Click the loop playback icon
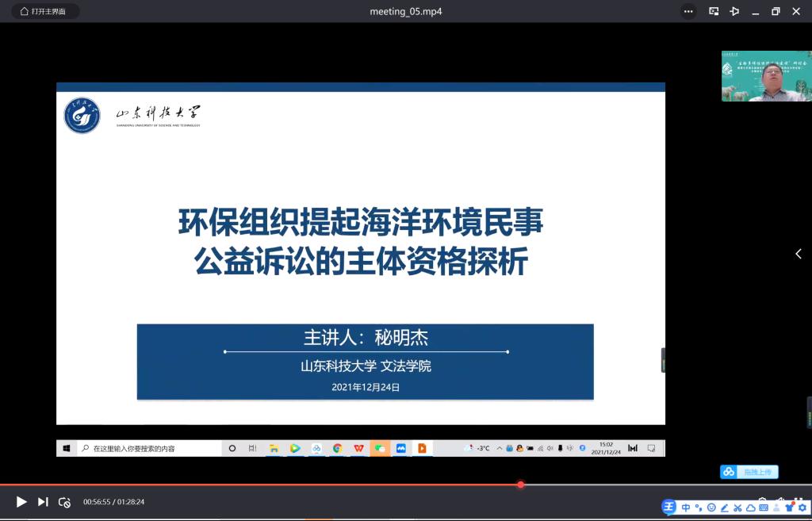This screenshot has height=521, width=812. 65,502
